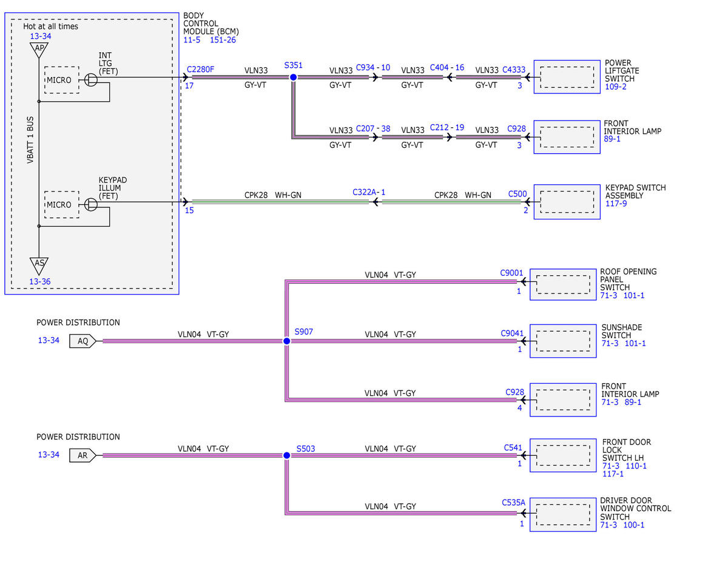Image resolution: width=728 pixels, height=562 pixels.
Task: Click the AP triangle power symbol
Action: (x=38, y=50)
